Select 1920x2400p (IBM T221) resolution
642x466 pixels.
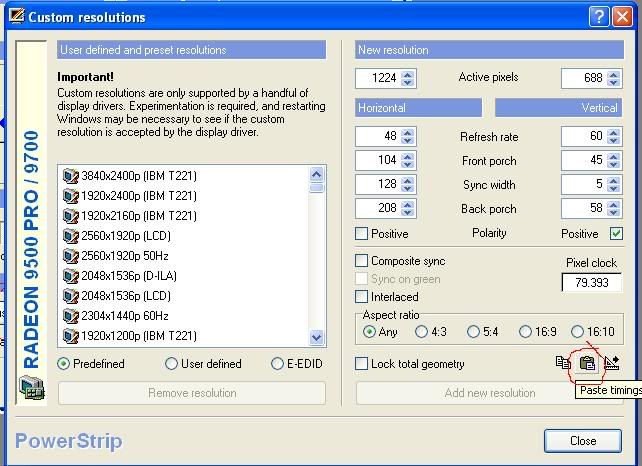click(139, 196)
